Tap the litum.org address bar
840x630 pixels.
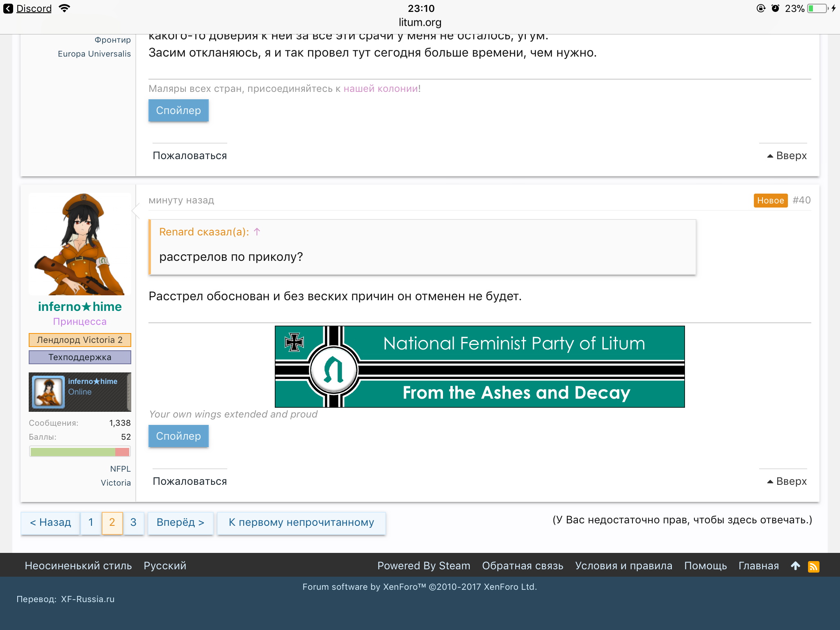[x=420, y=23]
